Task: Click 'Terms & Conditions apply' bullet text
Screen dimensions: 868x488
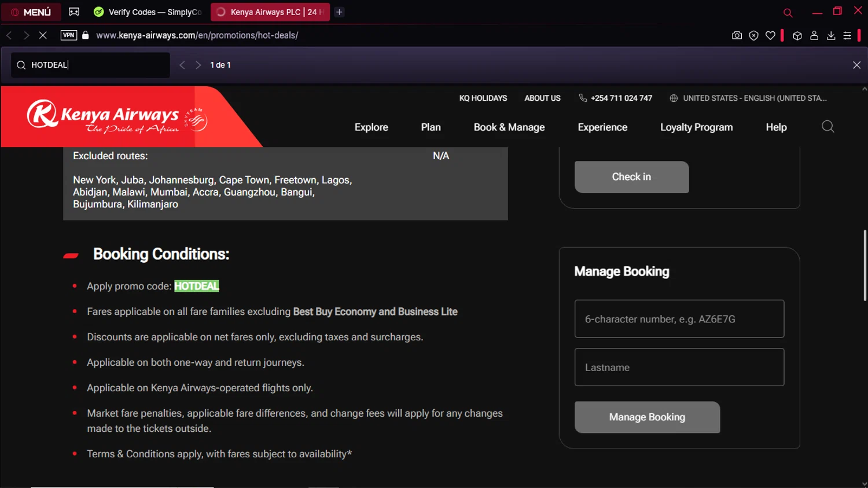Action: tap(219, 454)
